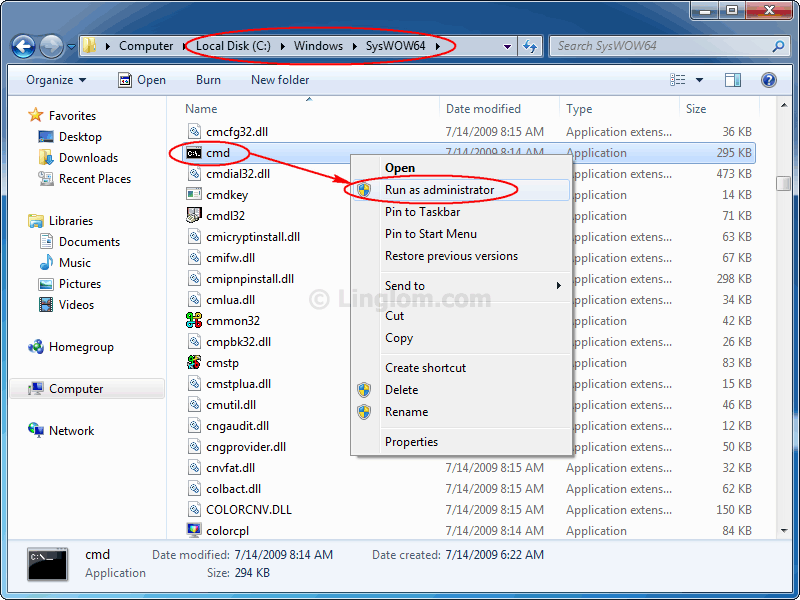Select the cmcfg32.dll file icon

click(x=194, y=132)
